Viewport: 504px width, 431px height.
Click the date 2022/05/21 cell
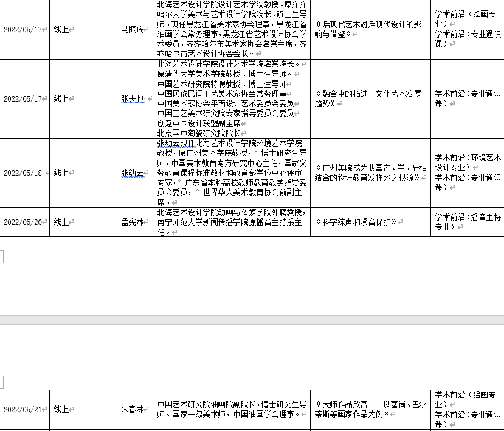pos(23,410)
